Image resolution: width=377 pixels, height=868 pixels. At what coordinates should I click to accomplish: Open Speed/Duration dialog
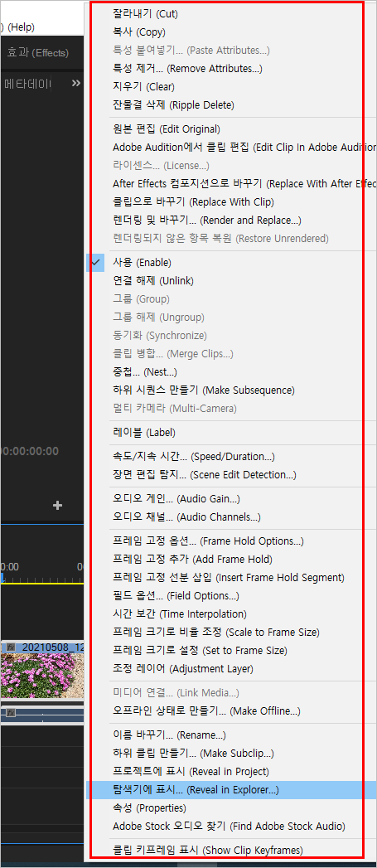(231, 457)
